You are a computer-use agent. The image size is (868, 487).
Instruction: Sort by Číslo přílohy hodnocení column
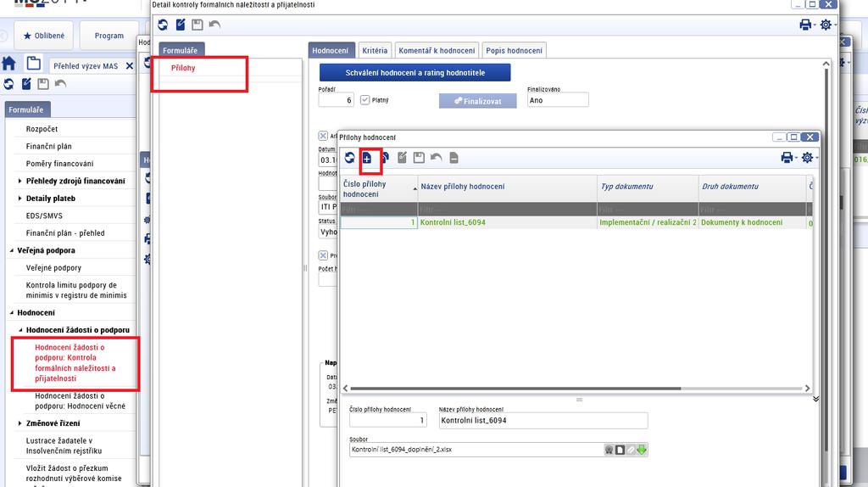tap(379, 189)
